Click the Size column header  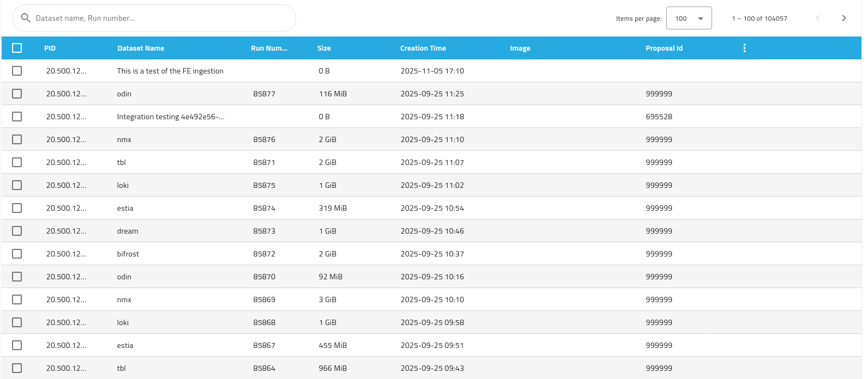coord(324,48)
